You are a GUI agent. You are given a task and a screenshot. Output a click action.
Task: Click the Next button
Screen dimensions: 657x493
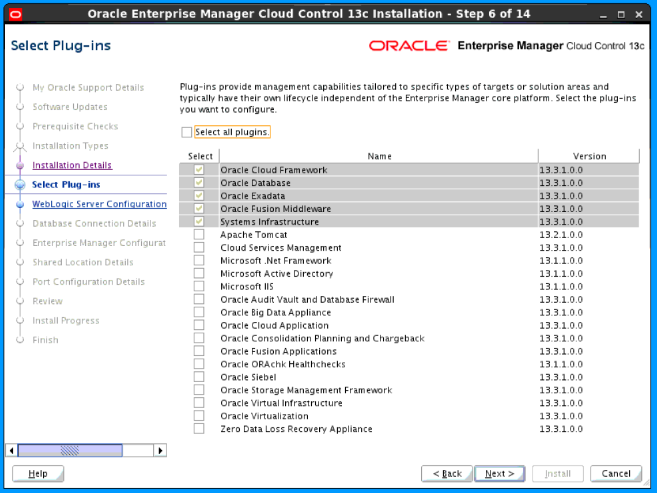(x=499, y=474)
